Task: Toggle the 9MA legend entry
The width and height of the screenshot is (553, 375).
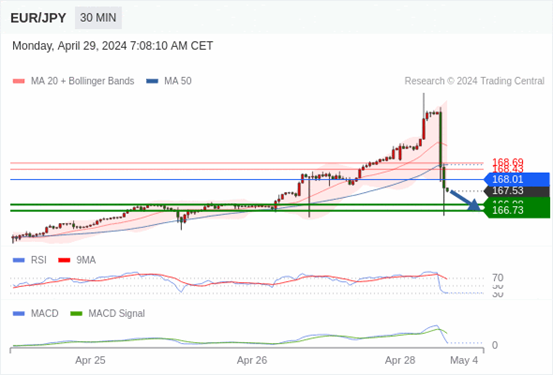Action: [77, 260]
